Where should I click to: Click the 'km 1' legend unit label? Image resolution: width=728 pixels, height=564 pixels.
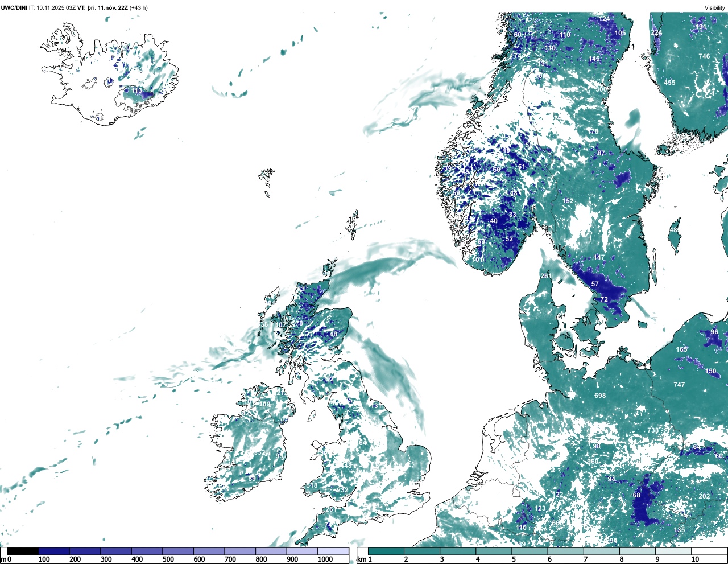[x=366, y=559]
